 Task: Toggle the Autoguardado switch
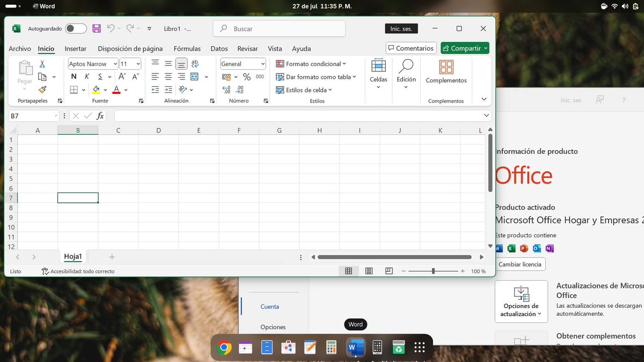pos(76,28)
